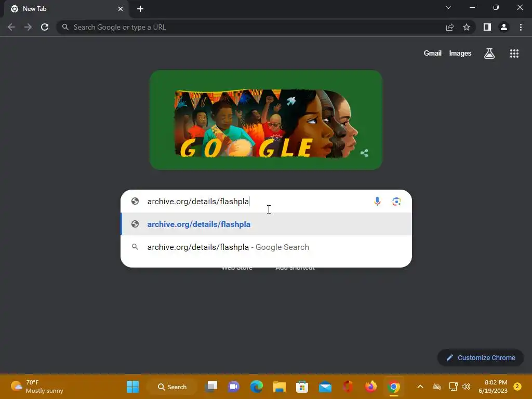Open the clock showing 8:02 PM
This screenshot has width=532, height=399.
coord(493,387)
